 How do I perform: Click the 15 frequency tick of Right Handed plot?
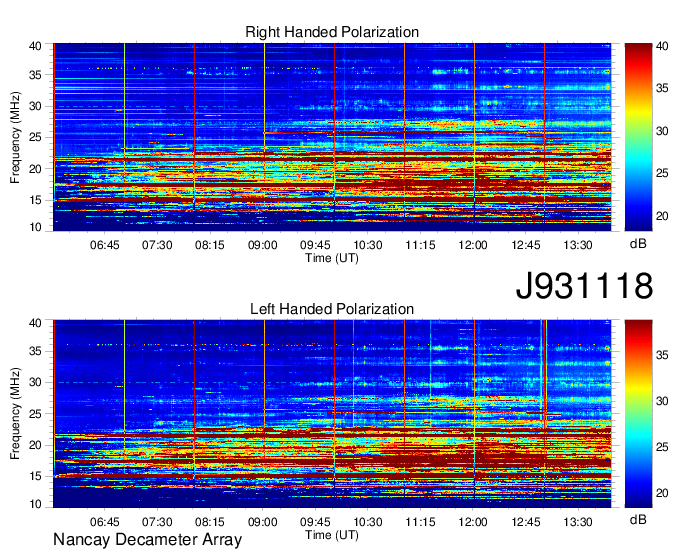[35, 200]
